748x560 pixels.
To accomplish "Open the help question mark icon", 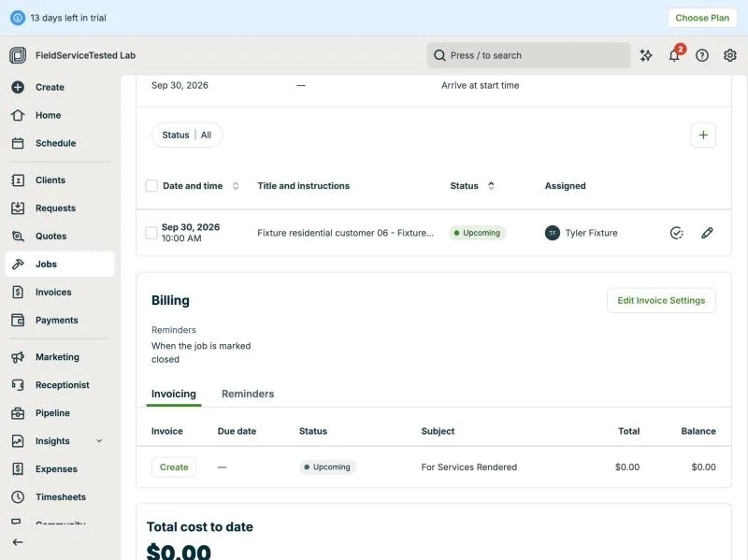I will pos(702,55).
